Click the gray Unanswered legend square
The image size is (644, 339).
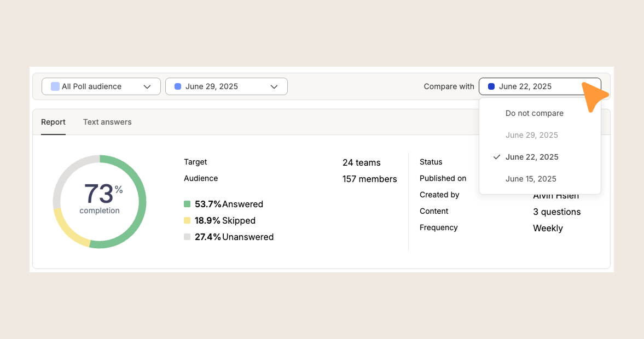click(187, 237)
